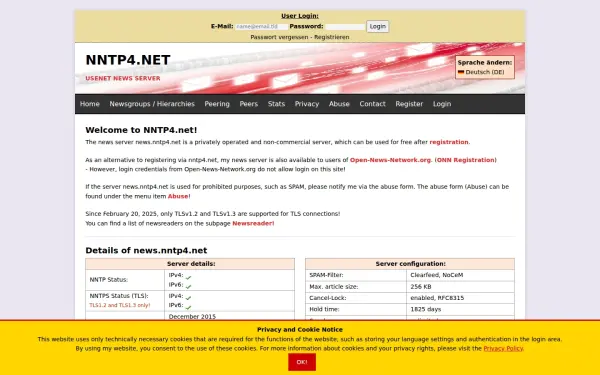Open the Home menu item
Image resolution: width=600 pixels, height=375 pixels.
click(90, 104)
